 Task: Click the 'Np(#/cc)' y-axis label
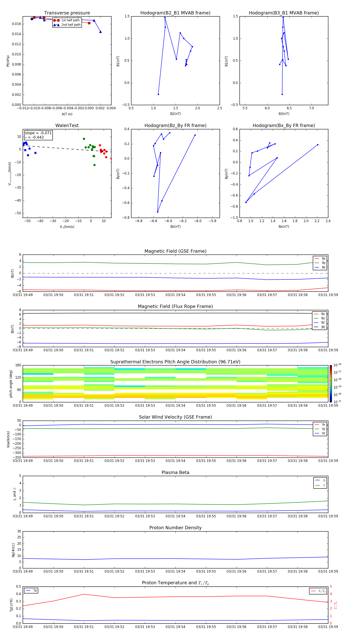13,550
